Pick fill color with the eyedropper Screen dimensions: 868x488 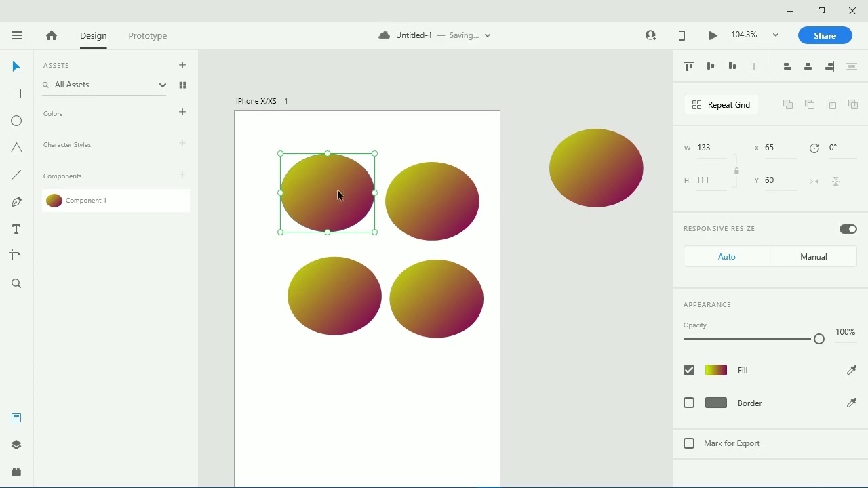click(852, 370)
